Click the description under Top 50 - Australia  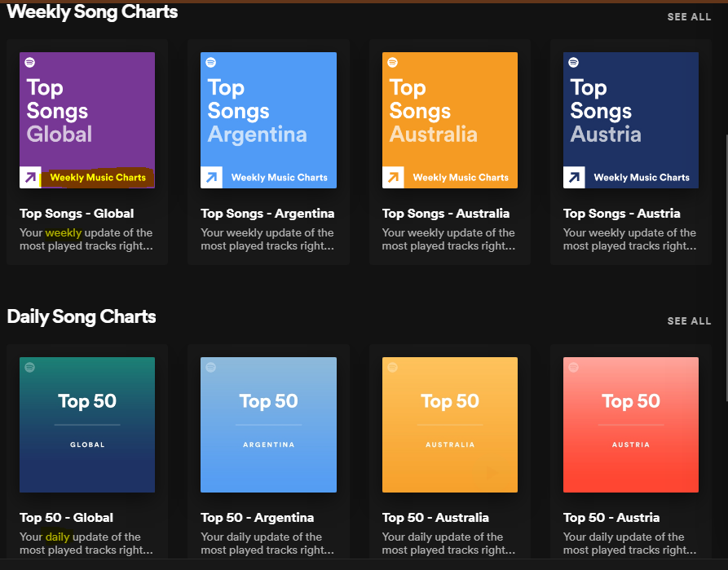(x=449, y=544)
